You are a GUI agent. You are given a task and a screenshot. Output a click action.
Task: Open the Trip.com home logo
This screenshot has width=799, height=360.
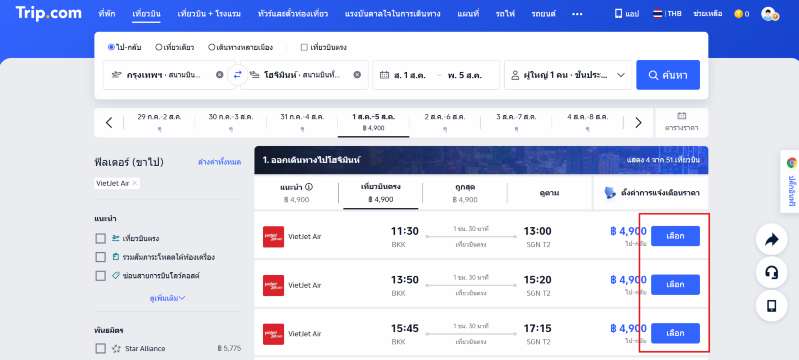48,13
